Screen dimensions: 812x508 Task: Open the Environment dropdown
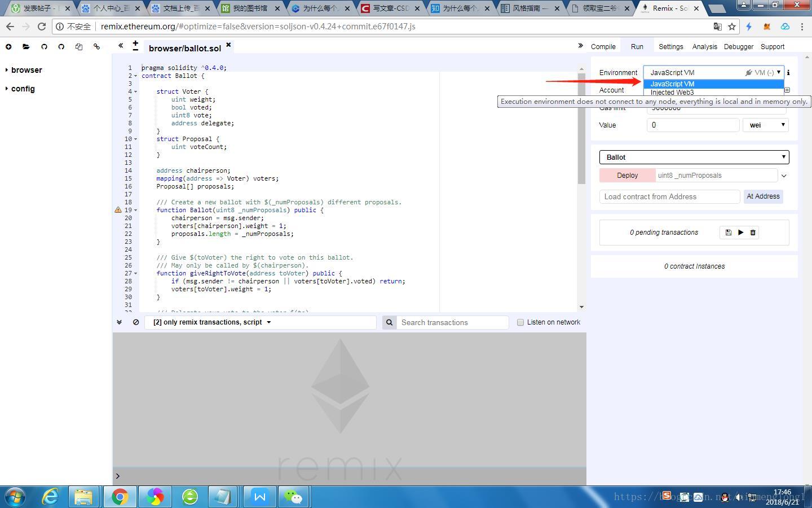click(714, 72)
